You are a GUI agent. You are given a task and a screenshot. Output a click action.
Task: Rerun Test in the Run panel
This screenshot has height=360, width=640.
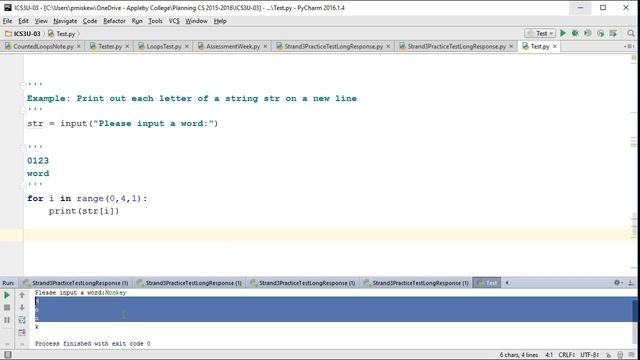(x=7, y=295)
